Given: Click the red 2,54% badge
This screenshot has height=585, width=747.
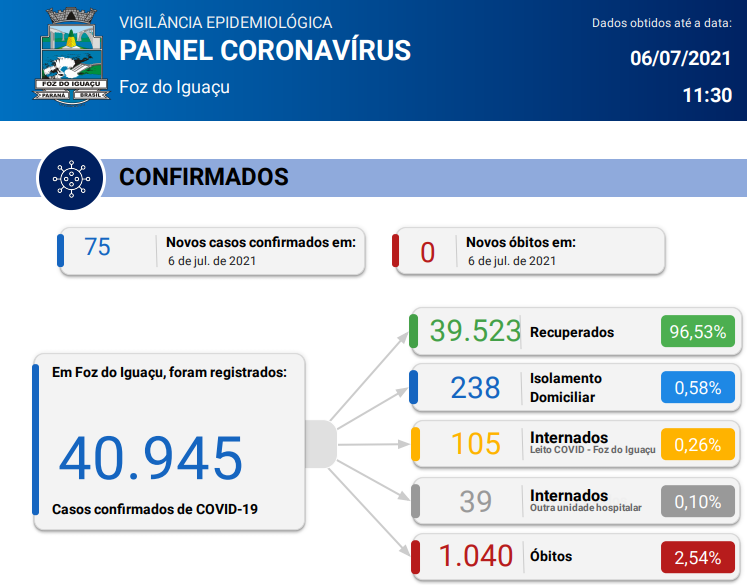Looking at the screenshot, I should 697,557.
